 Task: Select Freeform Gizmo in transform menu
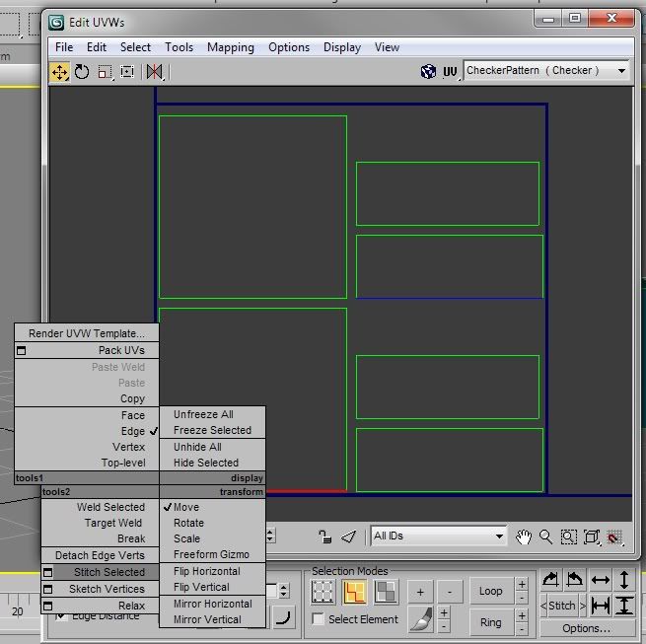(211, 555)
